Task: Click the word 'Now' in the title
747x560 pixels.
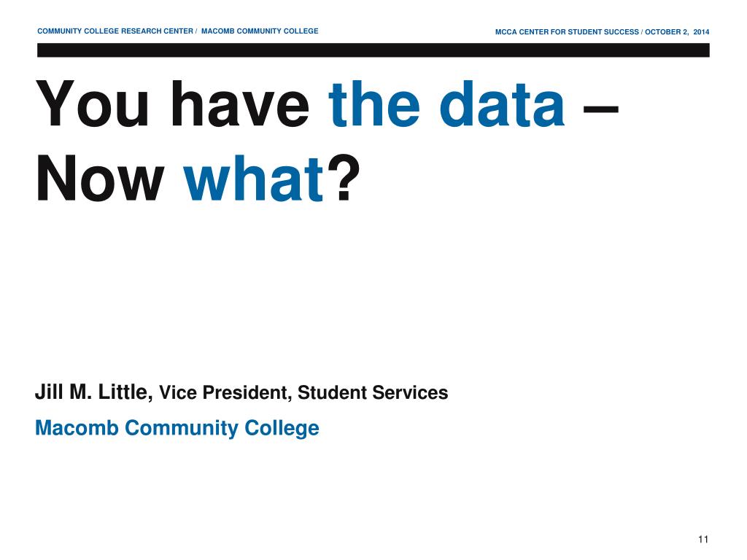Action: click(100, 179)
